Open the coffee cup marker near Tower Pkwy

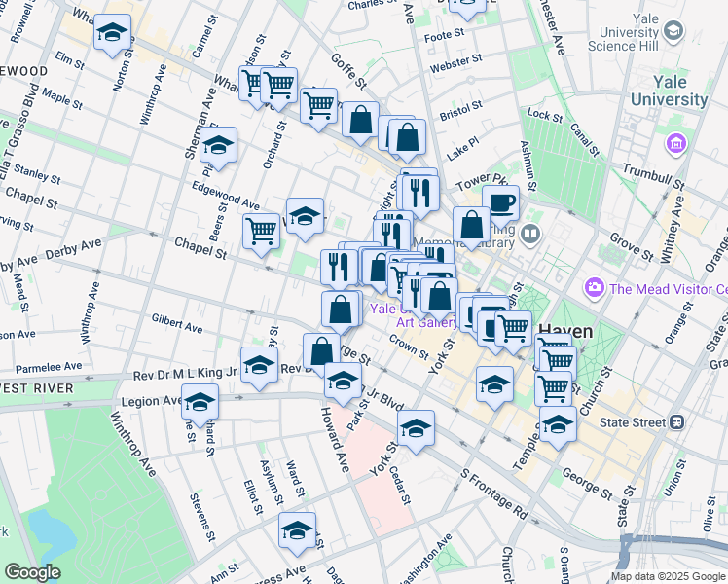tap(500, 206)
